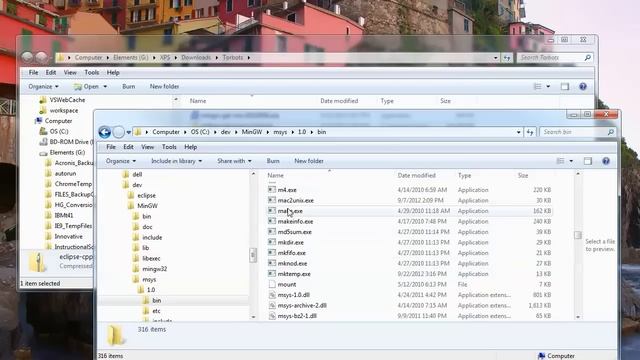Select MinGW folder in navigation tree

(147, 206)
